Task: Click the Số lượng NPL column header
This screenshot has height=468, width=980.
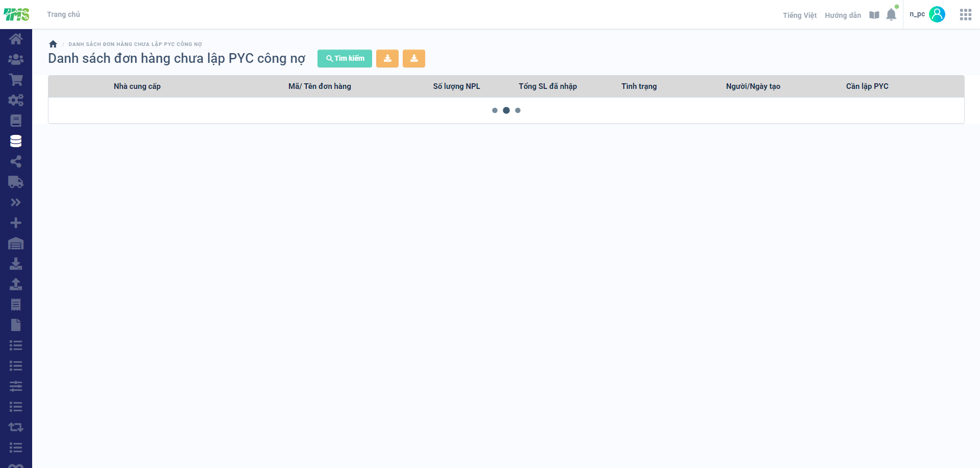Action: click(x=456, y=86)
